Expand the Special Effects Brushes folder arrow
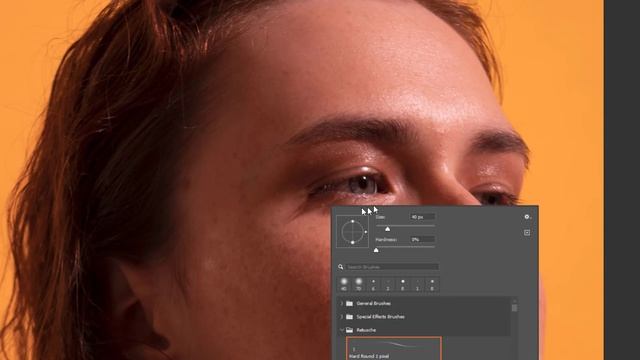The height and width of the screenshot is (360, 640). tap(342, 317)
